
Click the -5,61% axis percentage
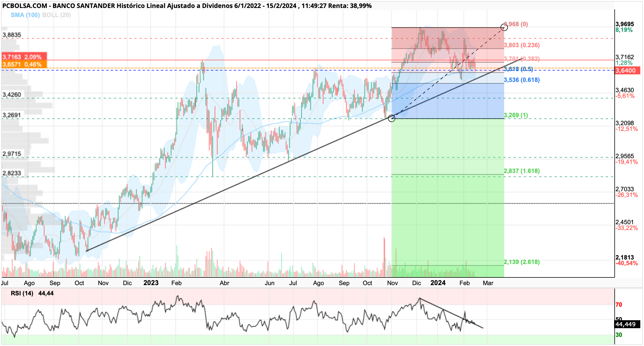pyautogui.click(x=625, y=96)
